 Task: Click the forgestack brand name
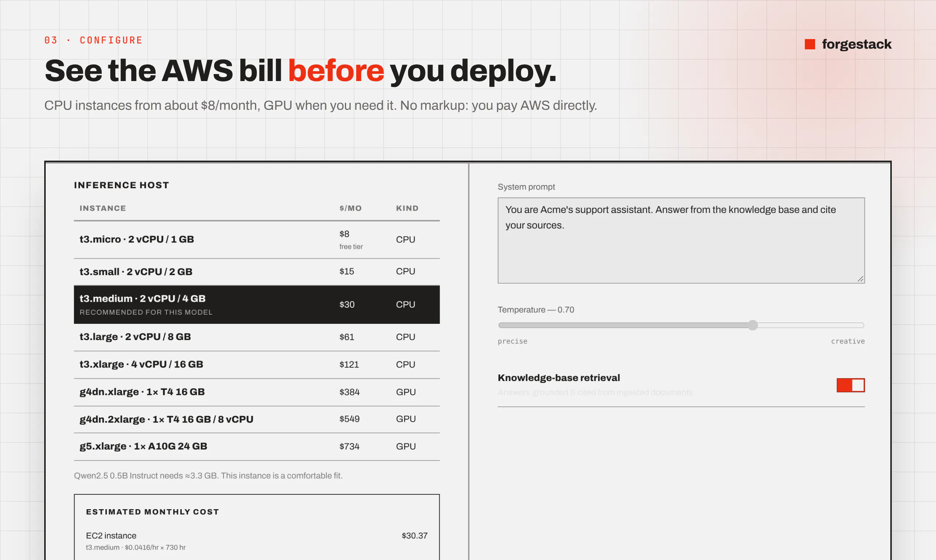(856, 44)
